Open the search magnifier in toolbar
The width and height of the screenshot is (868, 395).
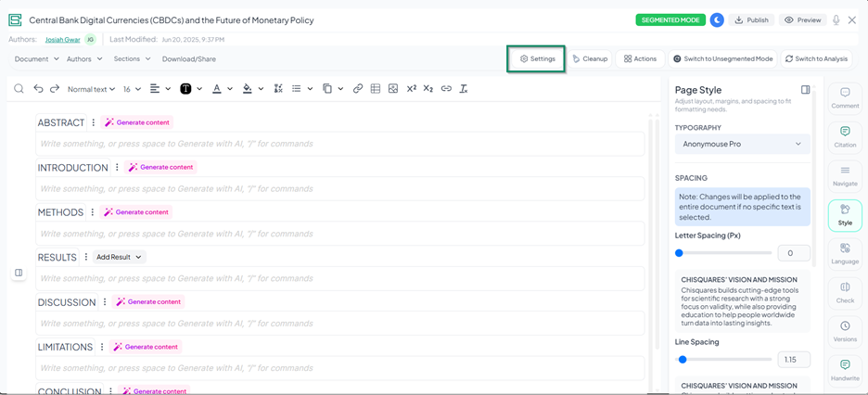pos(19,89)
